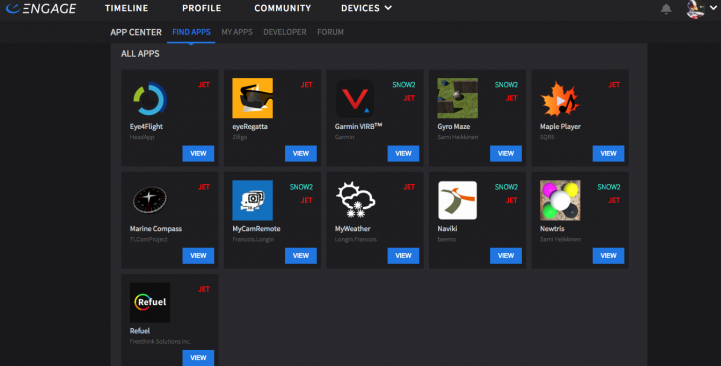Open the notifications bell
This screenshot has height=366, width=721.
click(666, 9)
